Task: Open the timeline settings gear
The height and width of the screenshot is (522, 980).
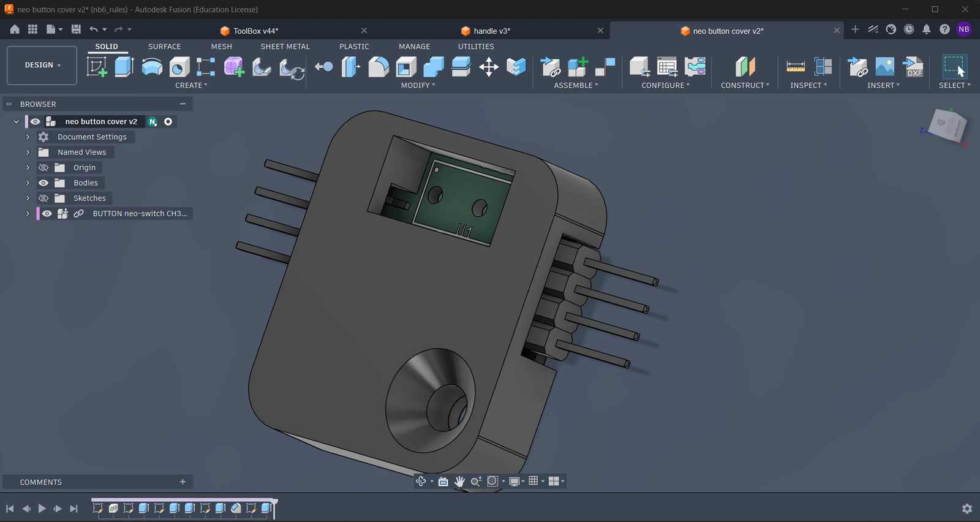Action: click(x=967, y=509)
